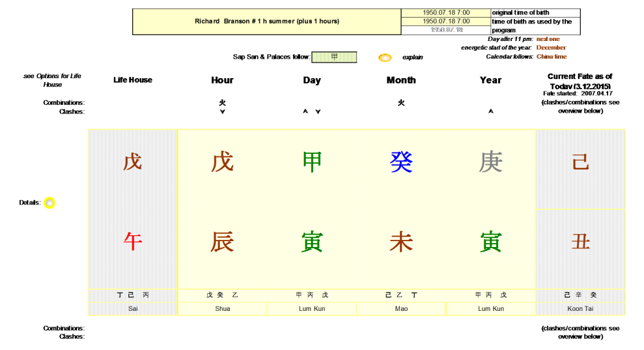Viewport: 644px width, 350px height.
Task: Select Year pillar grey stem 庚
Action: [490, 162]
